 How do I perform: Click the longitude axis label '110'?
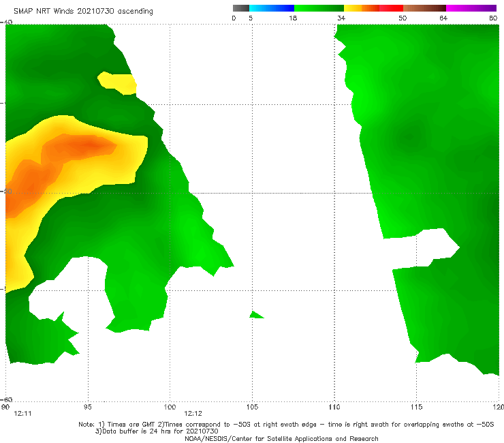(334, 407)
